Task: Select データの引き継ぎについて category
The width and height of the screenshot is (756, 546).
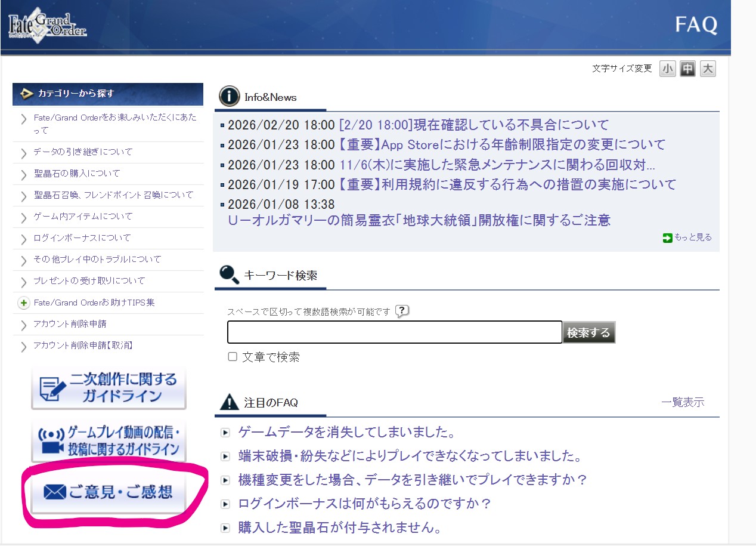Action: point(83,152)
